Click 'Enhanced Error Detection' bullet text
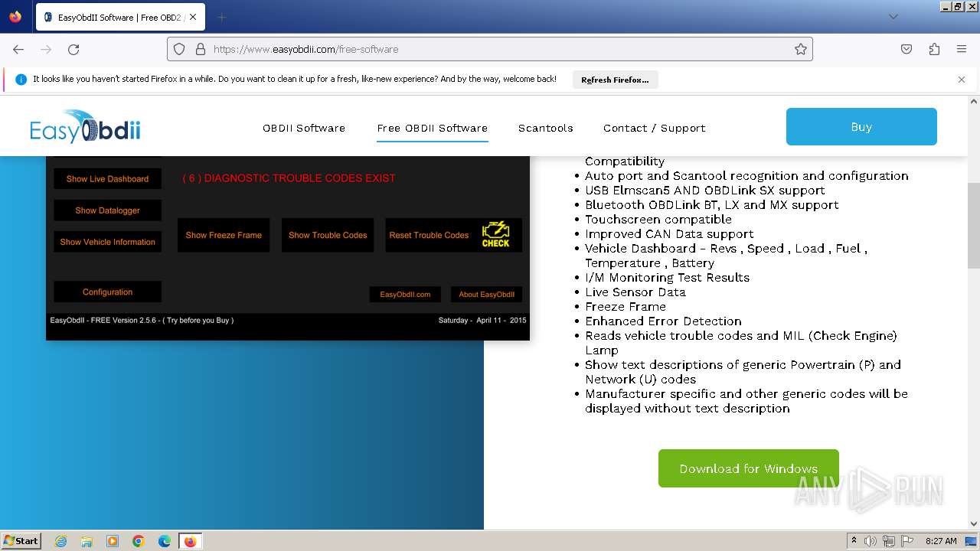The height and width of the screenshot is (551, 980). pos(664,321)
